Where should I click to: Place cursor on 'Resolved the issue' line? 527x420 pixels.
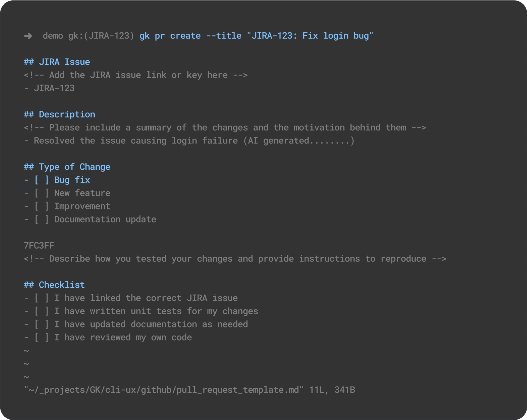(189, 141)
